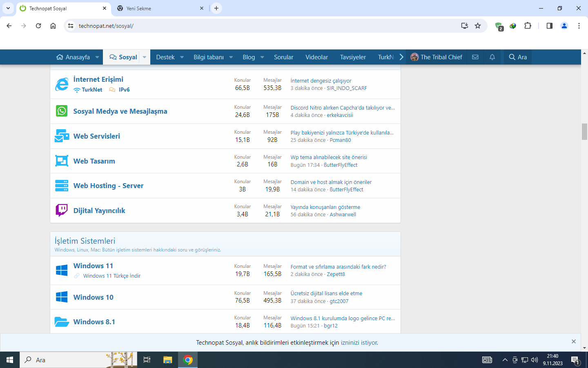Open The Tribal Chief account menu
Screen dimensions: 588x368
(x=437, y=57)
